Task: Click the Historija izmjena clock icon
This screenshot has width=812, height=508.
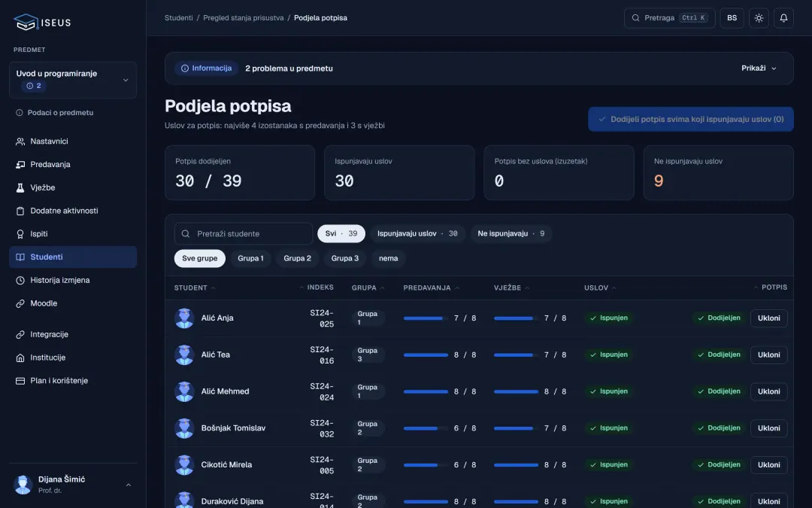Action: [20, 281]
